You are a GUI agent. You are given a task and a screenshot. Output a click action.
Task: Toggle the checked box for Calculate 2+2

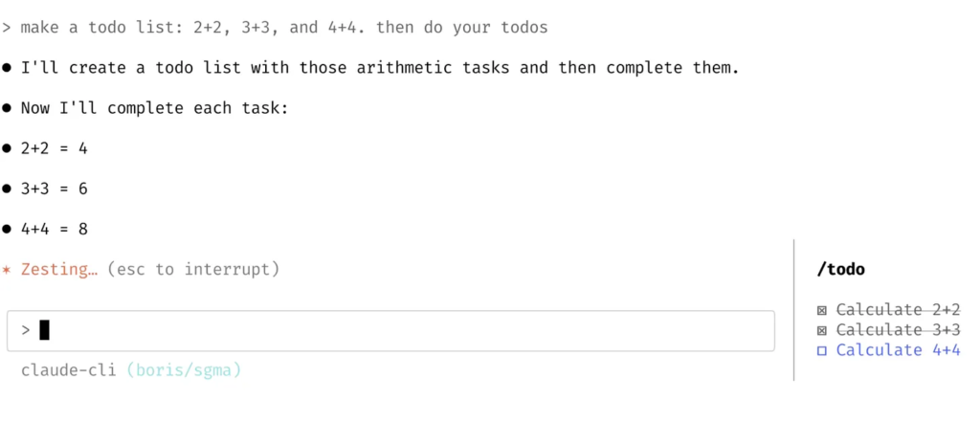[x=822, y=310]
